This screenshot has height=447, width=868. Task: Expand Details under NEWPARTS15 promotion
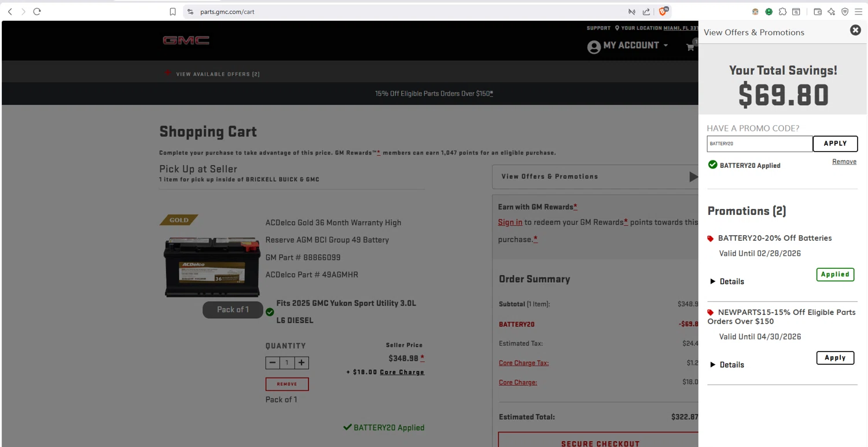[727, 365]
